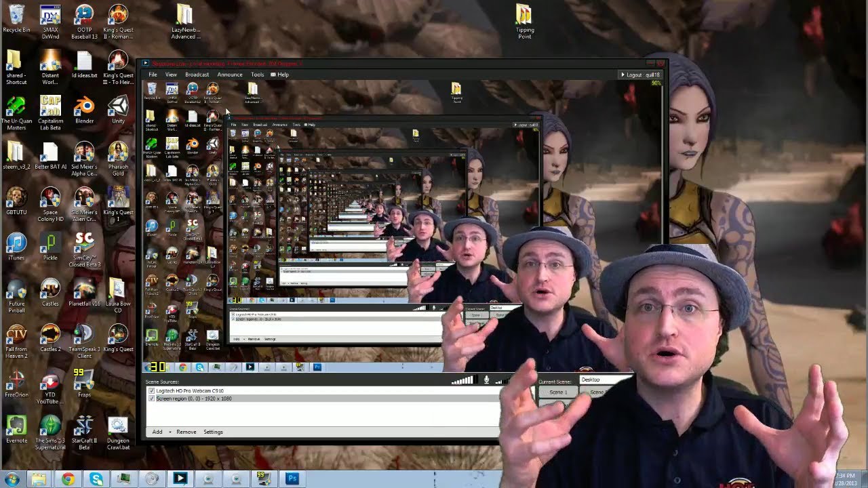
Task: Expand the Add source dropdown arrow
Action: [x=170, y=432]
